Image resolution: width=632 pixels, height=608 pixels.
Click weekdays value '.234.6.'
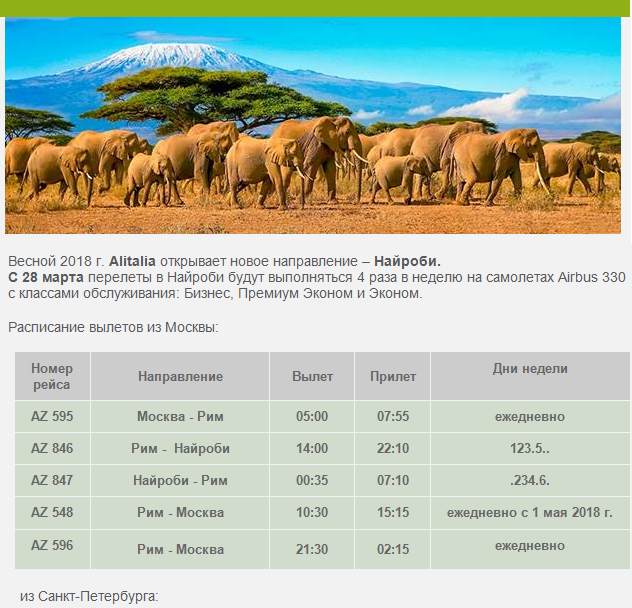(x=530, y=480)
